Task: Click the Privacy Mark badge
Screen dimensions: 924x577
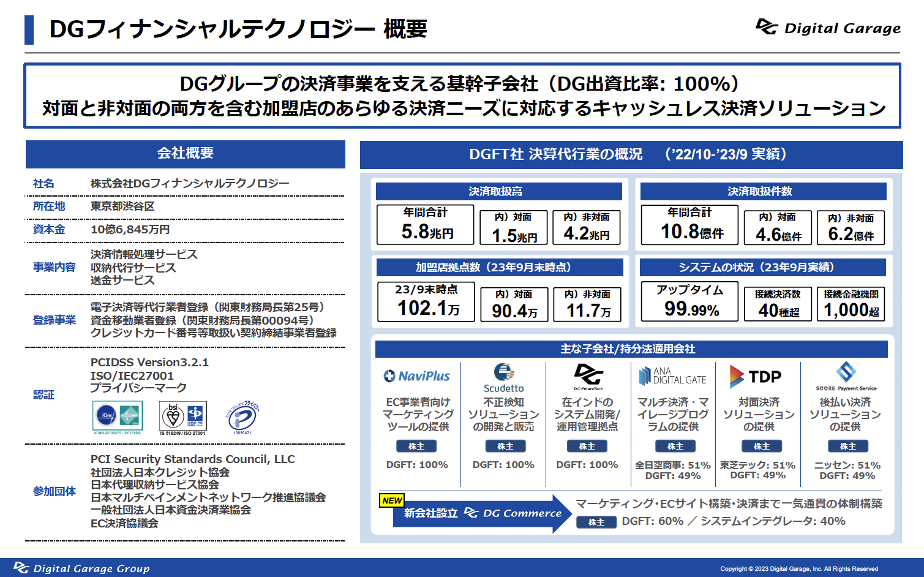Action: click(242, 418)
